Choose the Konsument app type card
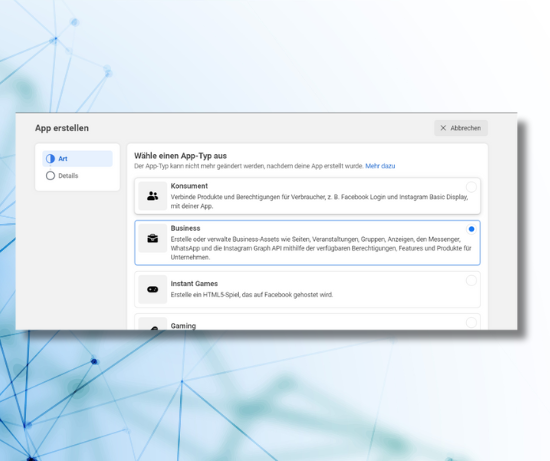Screen dimensions: 550x461 [307, 196]
